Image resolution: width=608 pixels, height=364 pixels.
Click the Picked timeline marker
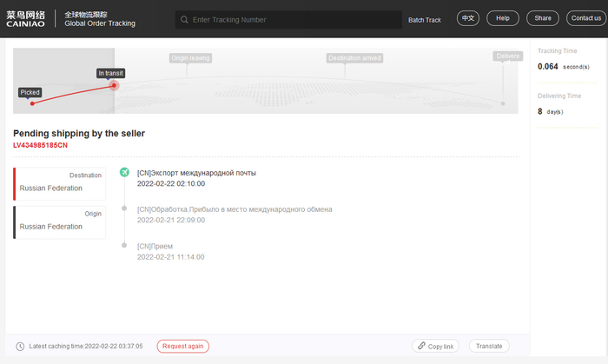click(x=30, y=92)
